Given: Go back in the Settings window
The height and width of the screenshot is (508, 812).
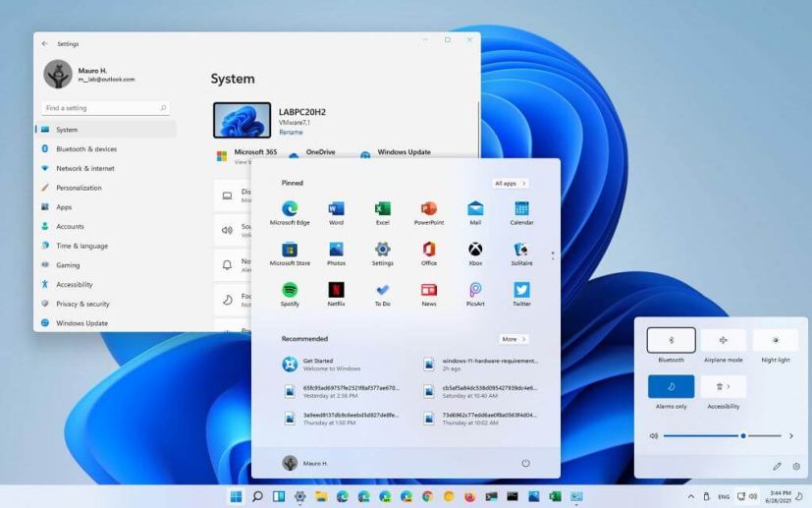Looking at the screenshot, I should (44, 44).
